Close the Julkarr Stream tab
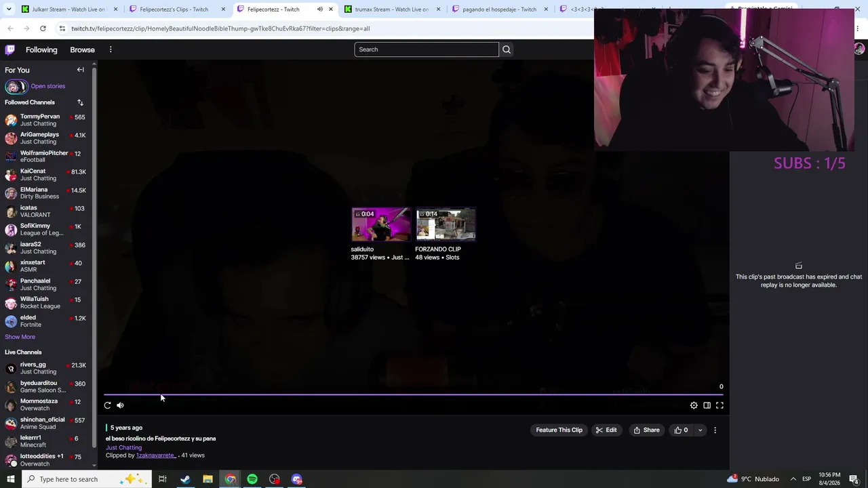The image size is (868, 488). (115, 9)
